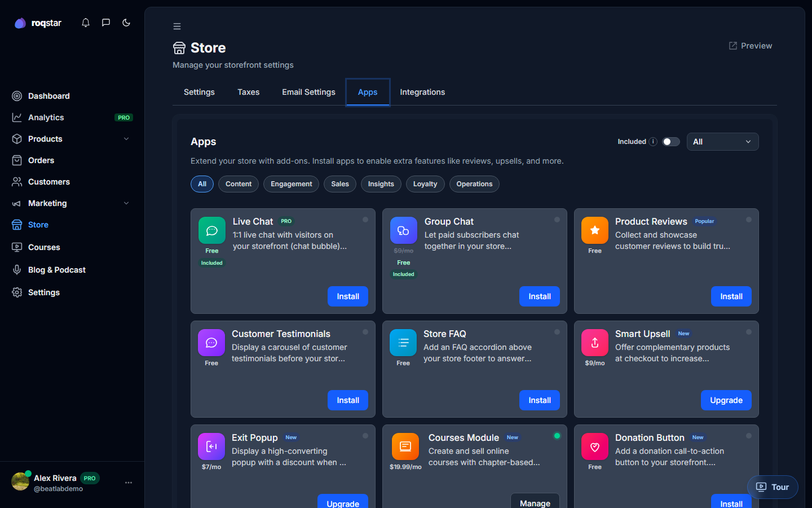Click the Included info icon
The height and width of the screenshot is (508, 812).
pos(653,142)
